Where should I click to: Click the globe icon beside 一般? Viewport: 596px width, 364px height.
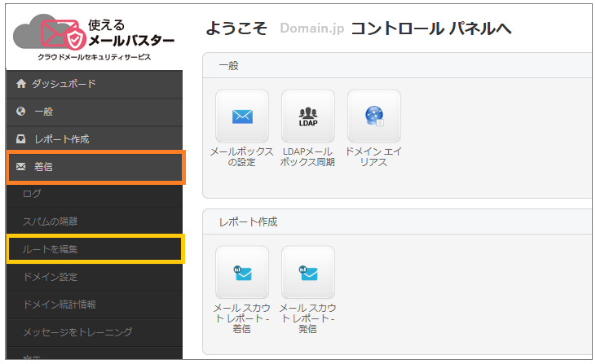point(21,112)
